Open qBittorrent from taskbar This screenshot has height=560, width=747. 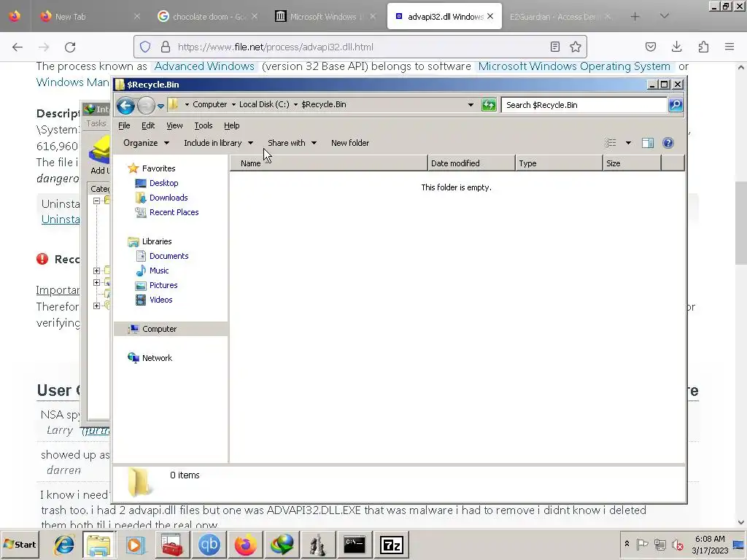click(209, 544)
